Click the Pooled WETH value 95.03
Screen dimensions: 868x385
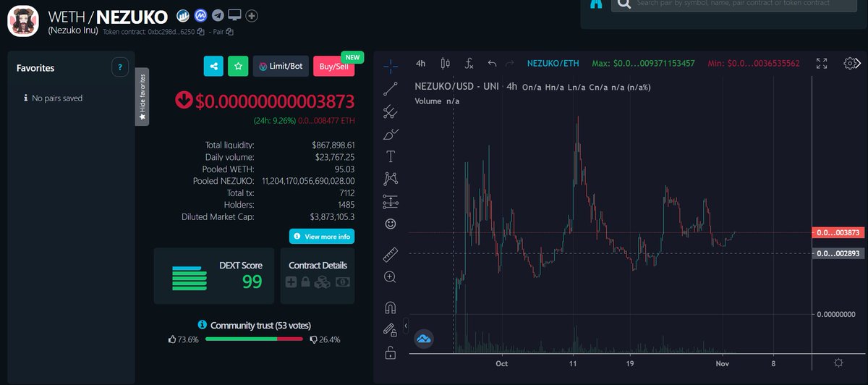click(344, 169)
